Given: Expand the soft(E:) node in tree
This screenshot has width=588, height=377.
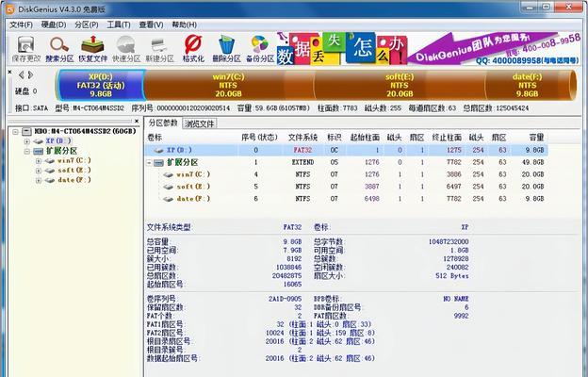Looking at the screenshot, I should tap(39, 171).
